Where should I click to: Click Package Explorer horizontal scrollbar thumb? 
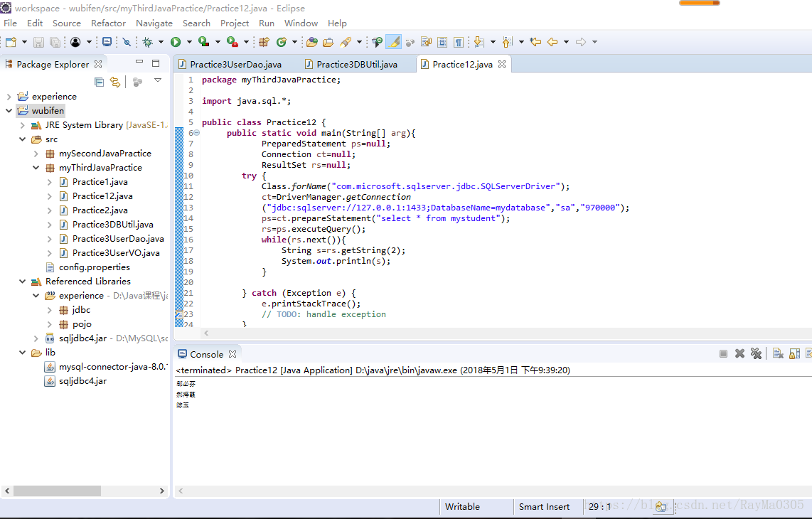pos(57,491)
